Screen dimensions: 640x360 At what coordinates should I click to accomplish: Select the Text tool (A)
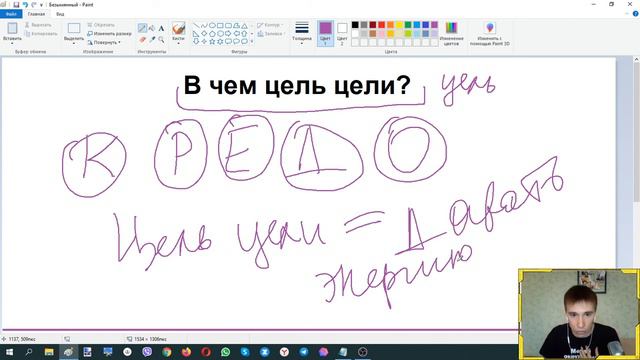[x=161, y=28]
